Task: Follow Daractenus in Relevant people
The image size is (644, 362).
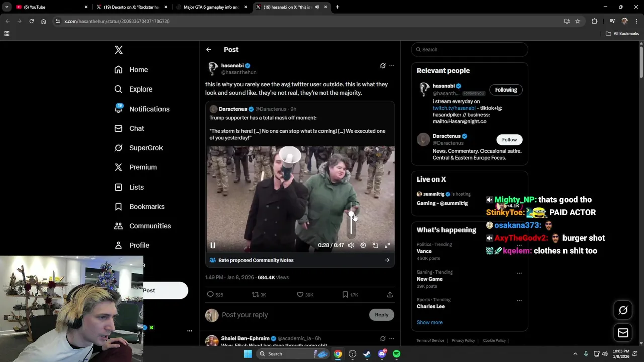Action: pos(509,140)
